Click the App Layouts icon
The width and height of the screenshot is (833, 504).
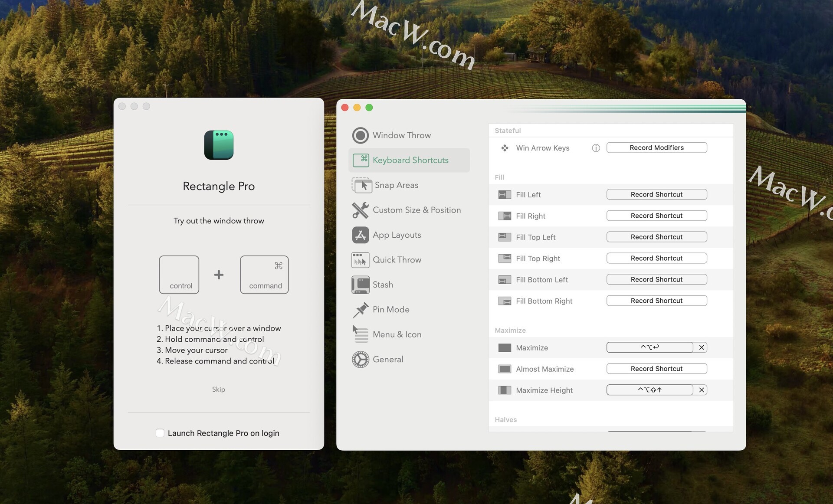tap(360, 235)
